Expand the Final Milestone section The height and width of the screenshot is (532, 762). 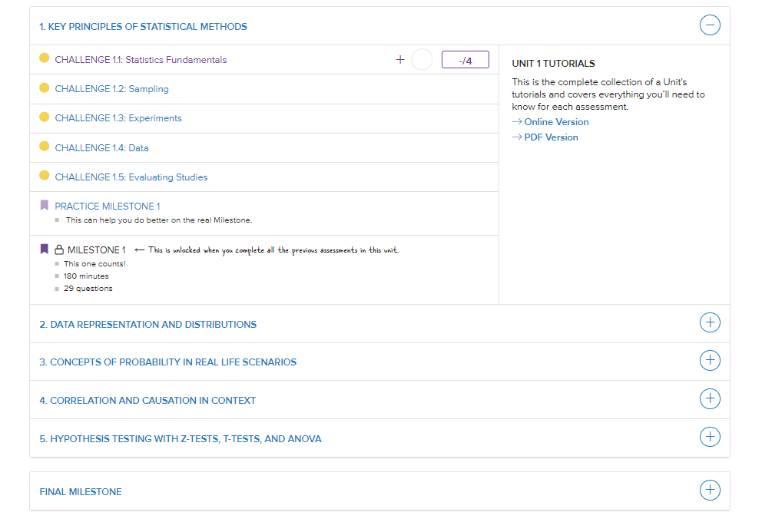(710, 490)
